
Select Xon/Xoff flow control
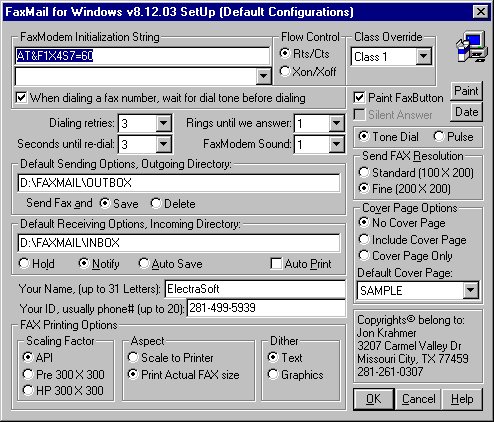click(285, 71)
